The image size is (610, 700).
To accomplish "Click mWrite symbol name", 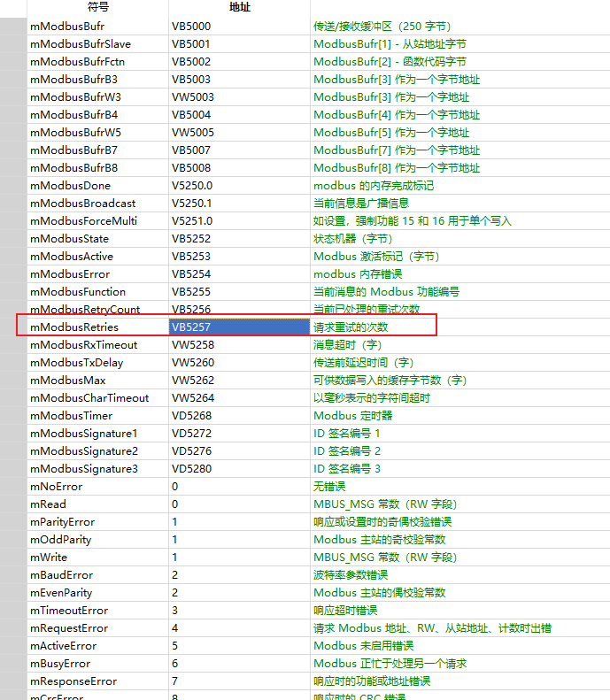I will pyautogui.click(x=49, y=558).
